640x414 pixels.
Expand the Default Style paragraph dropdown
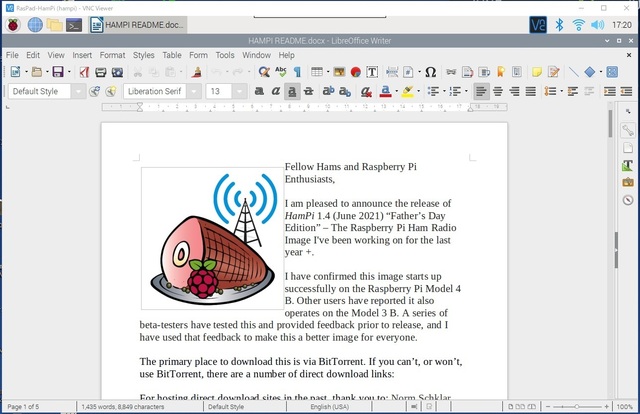pyautogui.click(x=78, y=91)
